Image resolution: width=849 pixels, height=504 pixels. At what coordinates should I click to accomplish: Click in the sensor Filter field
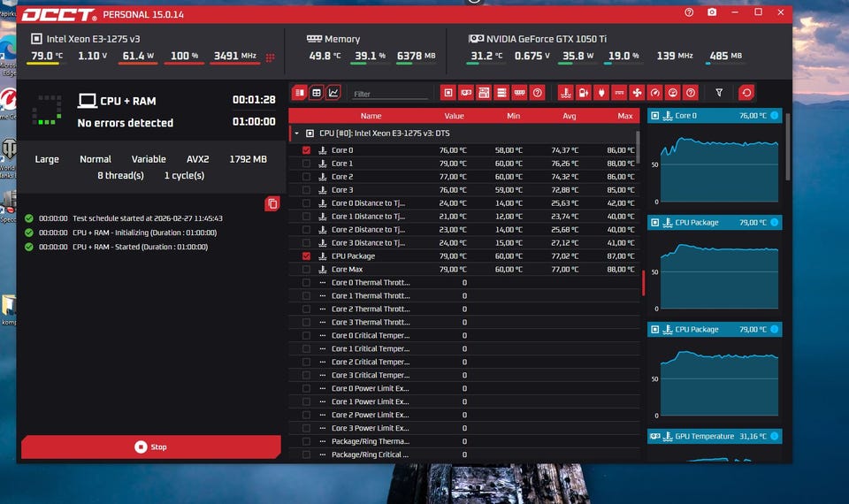tap(390, 94)
